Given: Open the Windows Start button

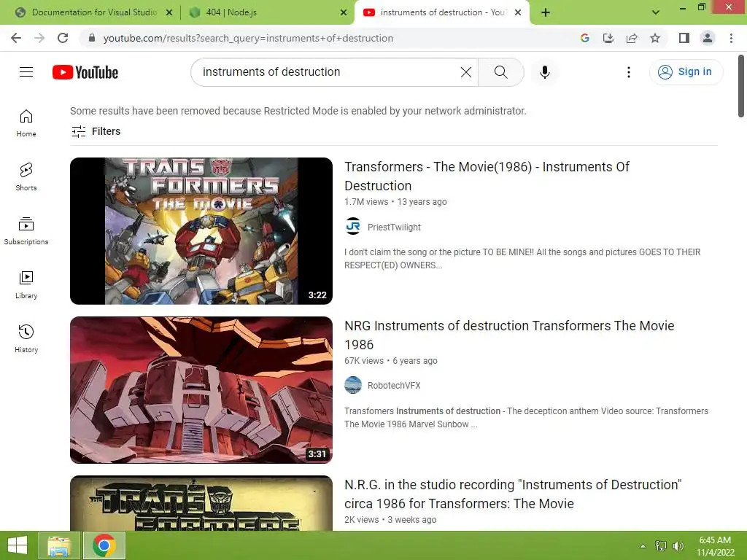Looking at the screenshot, I should click(x=18, y=545).
